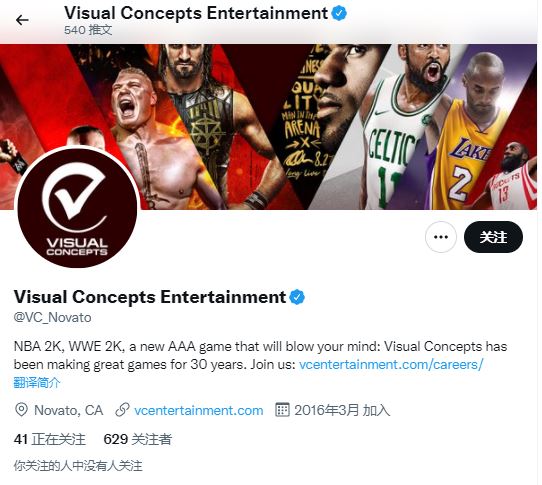Image resolution: width=542 pixels, height=485 pixels.
Task: Click the verified badge in the header title
Action: 339,13
